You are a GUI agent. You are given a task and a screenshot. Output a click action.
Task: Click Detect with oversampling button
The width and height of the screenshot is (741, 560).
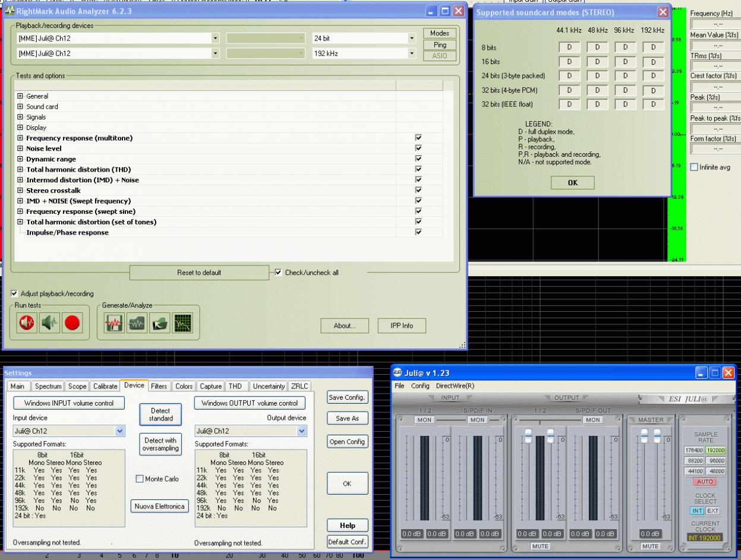click(160, 445)
